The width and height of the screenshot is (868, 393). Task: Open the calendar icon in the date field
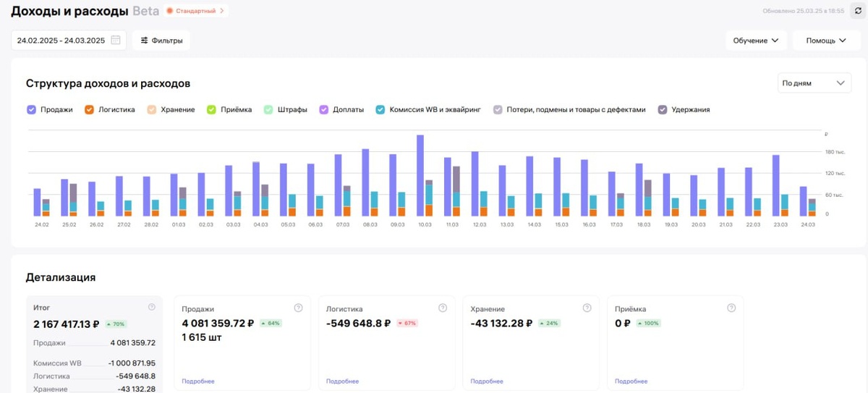[116, 41]
